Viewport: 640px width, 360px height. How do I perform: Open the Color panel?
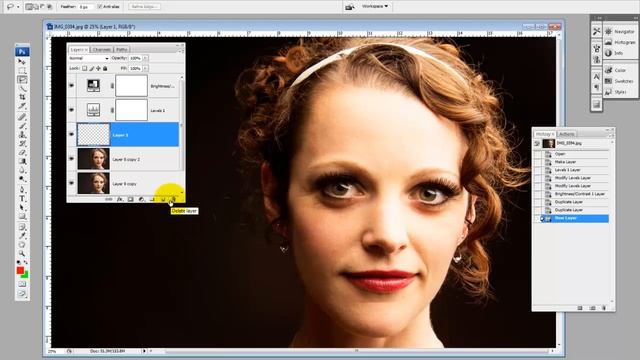(615, 70)
